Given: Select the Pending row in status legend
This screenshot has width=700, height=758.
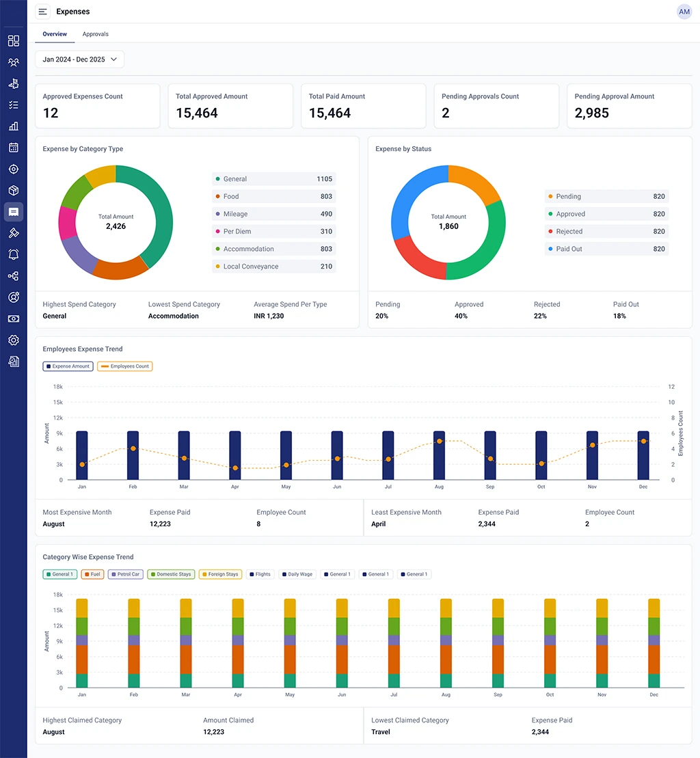Looking at the screenshot, I should coord(607,196).
